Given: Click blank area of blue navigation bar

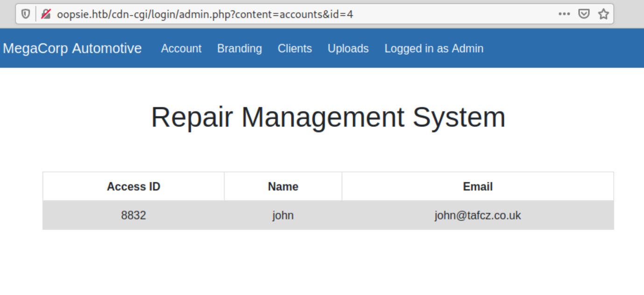Looking at the screenshot, I should (560, 48).
